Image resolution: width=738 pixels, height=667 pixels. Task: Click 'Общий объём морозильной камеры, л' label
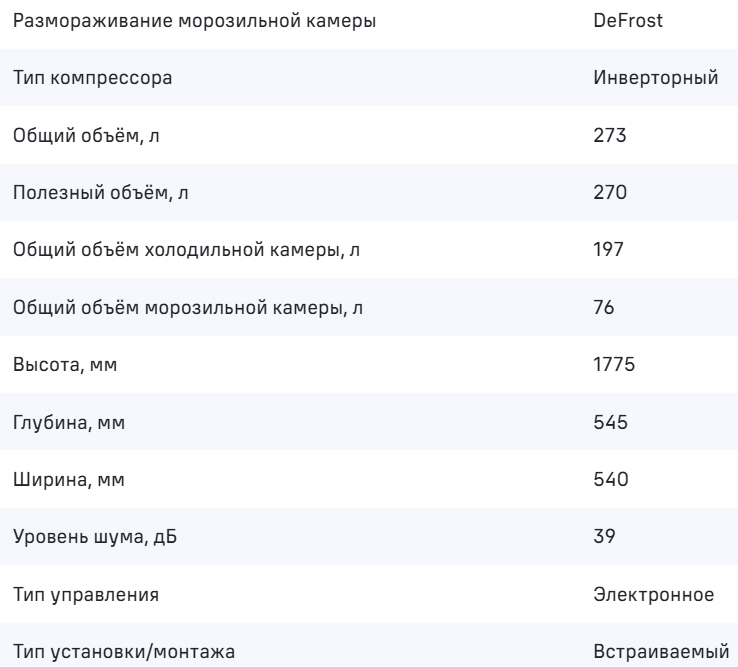188,308
